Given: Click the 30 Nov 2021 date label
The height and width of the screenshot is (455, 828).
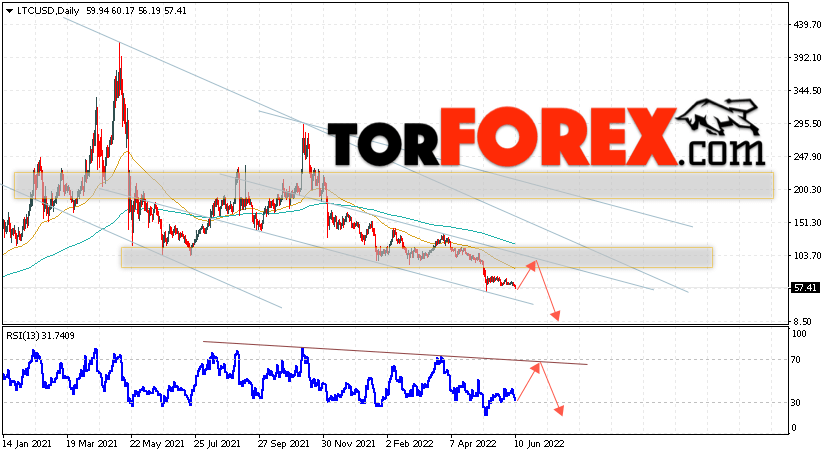Looking at the screenshot, I should (x=349, y=444).
